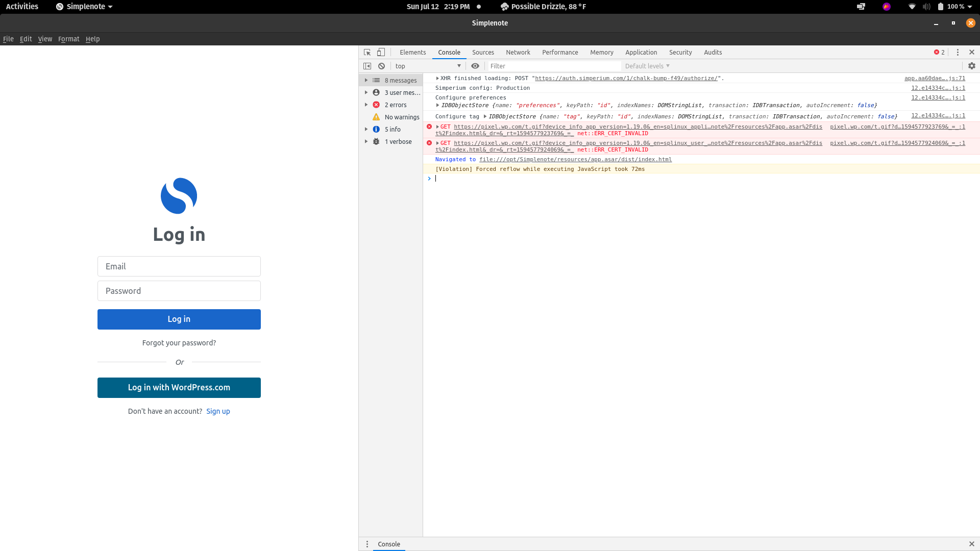Click the errors count badge near Audits tab

tap(937, 52)
